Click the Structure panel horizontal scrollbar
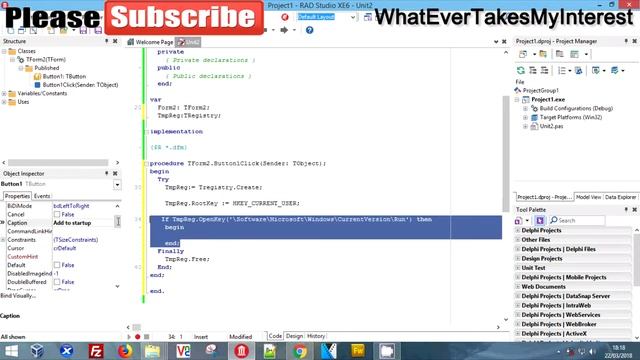 tap(58, 162)
